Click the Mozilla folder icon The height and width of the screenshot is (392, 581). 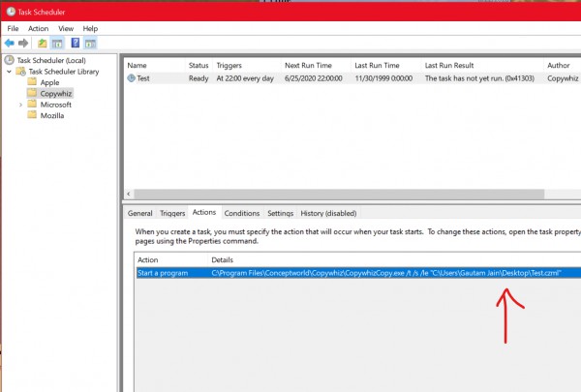click(32, 115)
